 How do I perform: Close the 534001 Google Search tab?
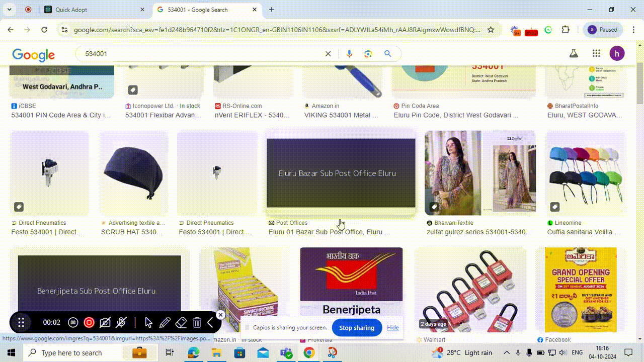pyautogui.click(x=255, y=10)
